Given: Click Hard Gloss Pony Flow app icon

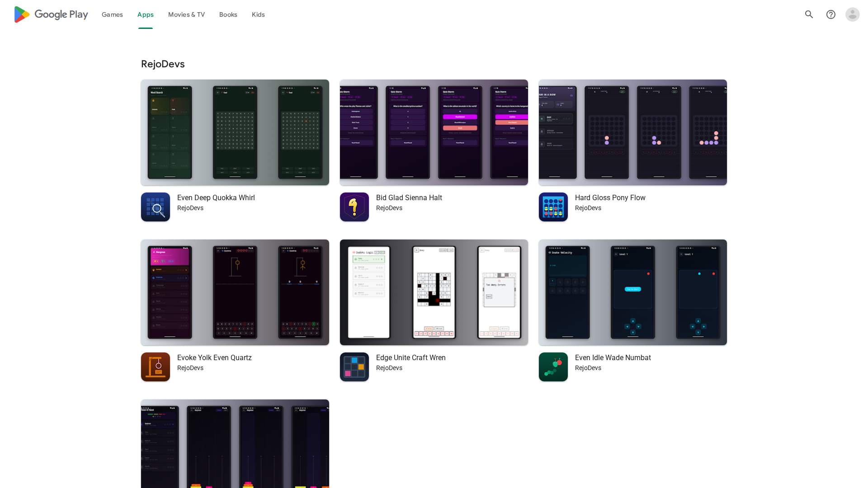Looking at the screenshot, I should coord(553,207).
